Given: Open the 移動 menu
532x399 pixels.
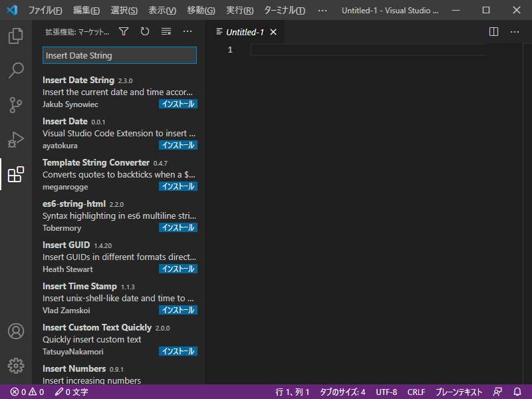Looking at the screenshot, I should click(201, 10).
